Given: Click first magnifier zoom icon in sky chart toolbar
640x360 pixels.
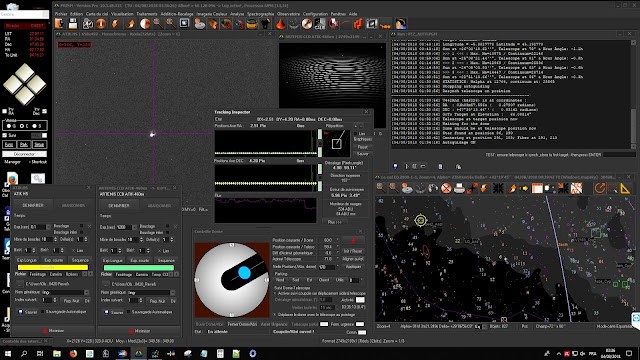Looking at the screenshot, I should point(381,188).
